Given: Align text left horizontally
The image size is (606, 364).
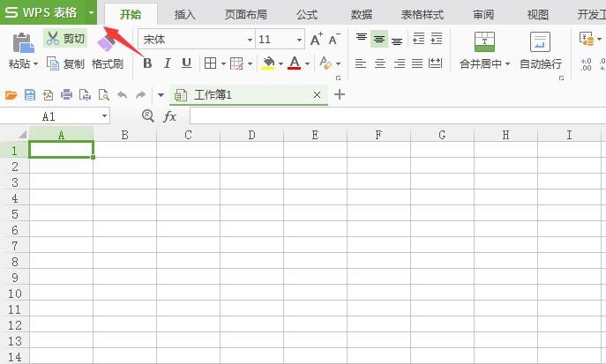Looking at the screenshot, I should (360, 63).
